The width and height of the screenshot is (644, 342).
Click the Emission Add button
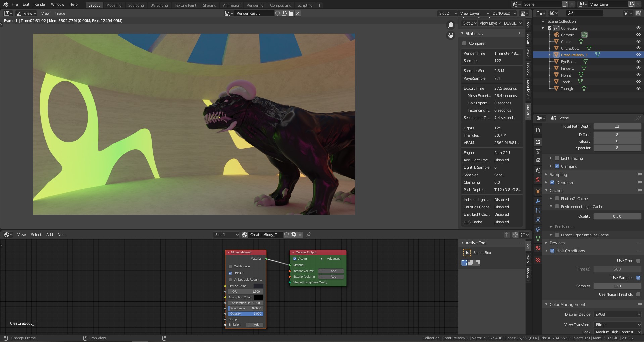pos(254,325)
